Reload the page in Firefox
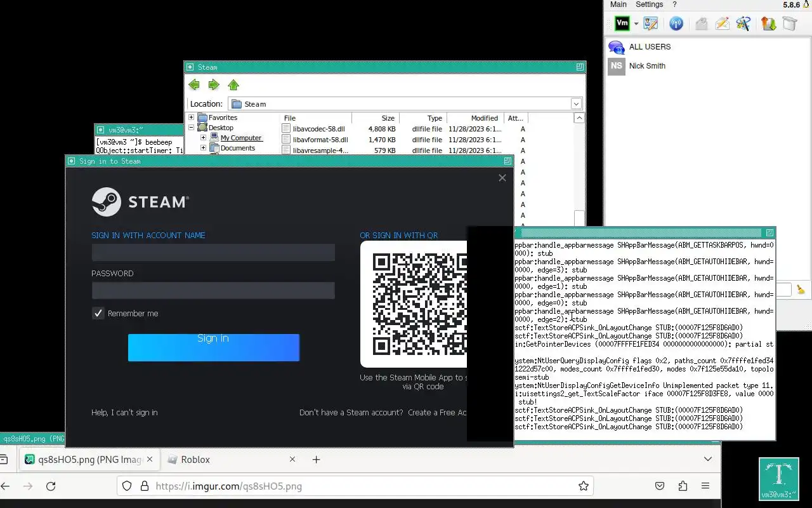This screenshot has height=508, width=812. pyautogui.click(x=51, y=486)
